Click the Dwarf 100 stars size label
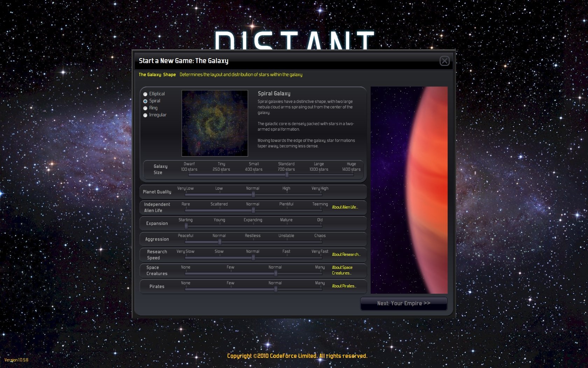 point(189,167)
